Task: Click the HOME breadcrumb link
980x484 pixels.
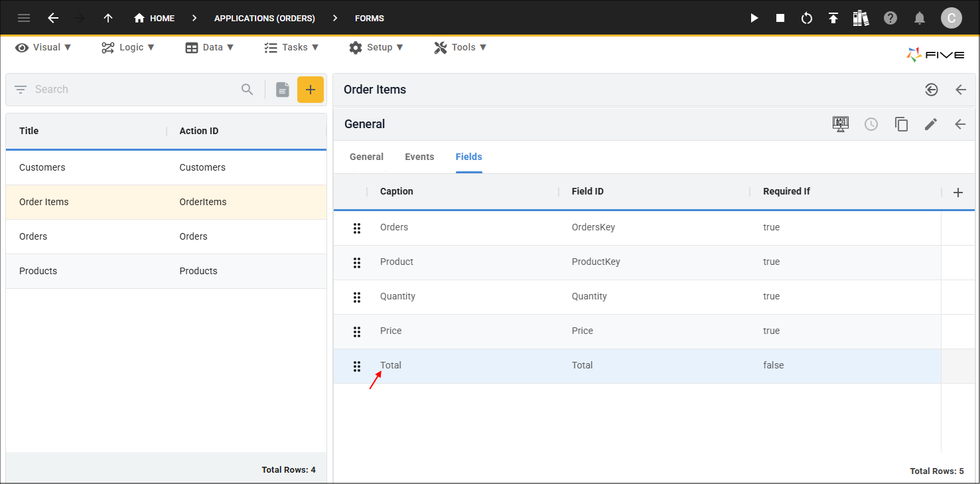Action: tap(155, 18)
